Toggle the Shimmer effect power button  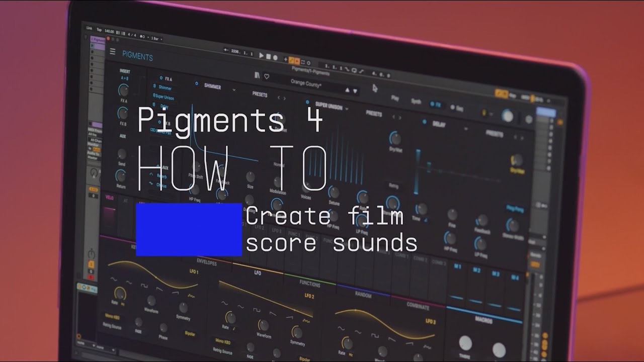pyautogui.click(x=196, y=83)
